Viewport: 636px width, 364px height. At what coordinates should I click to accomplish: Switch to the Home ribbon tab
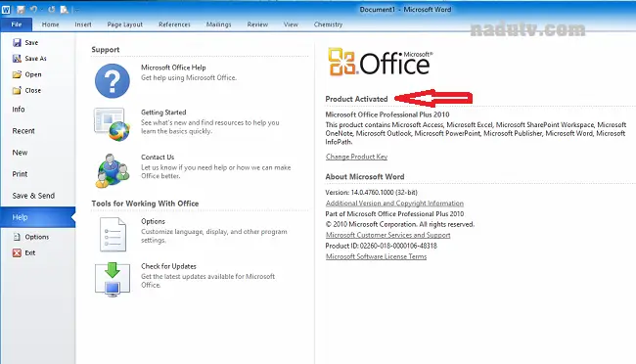click(50, 24)
